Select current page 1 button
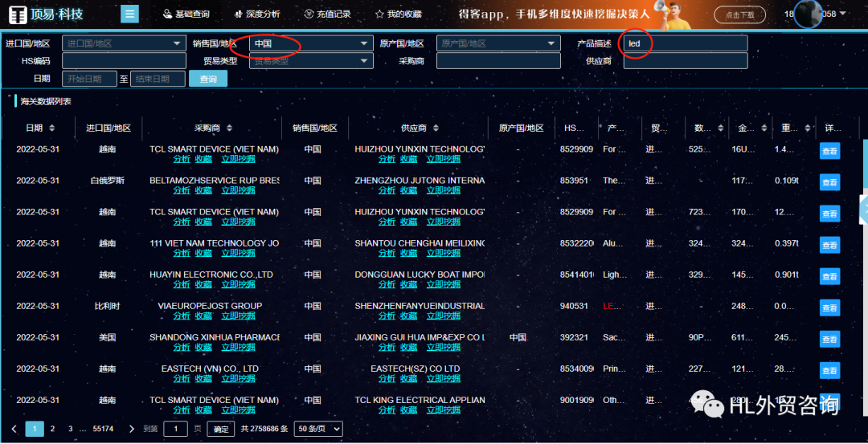The width and height of the screenshot is (868, 444). [x=35, y=429]
